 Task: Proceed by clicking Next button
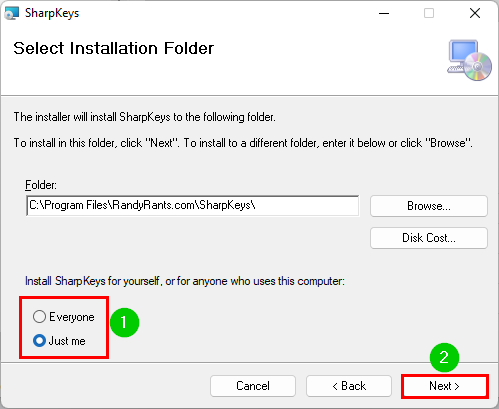pos(445,386)
